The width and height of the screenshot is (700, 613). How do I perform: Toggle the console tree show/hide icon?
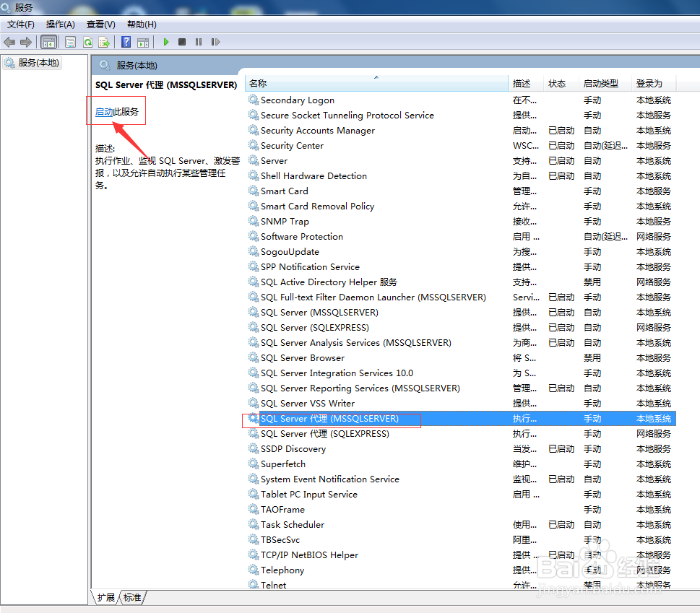pos(48,42)
